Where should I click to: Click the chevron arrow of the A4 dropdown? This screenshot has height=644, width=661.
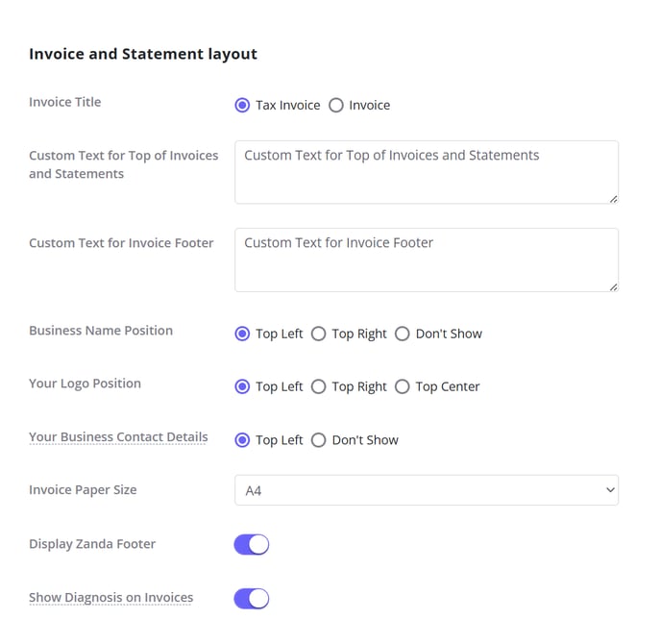coord(610,490)
